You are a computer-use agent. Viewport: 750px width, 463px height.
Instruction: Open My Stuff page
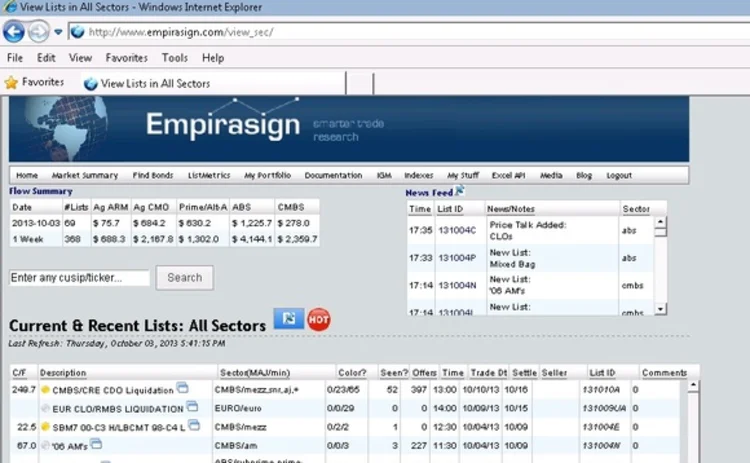tap(463, 176)
